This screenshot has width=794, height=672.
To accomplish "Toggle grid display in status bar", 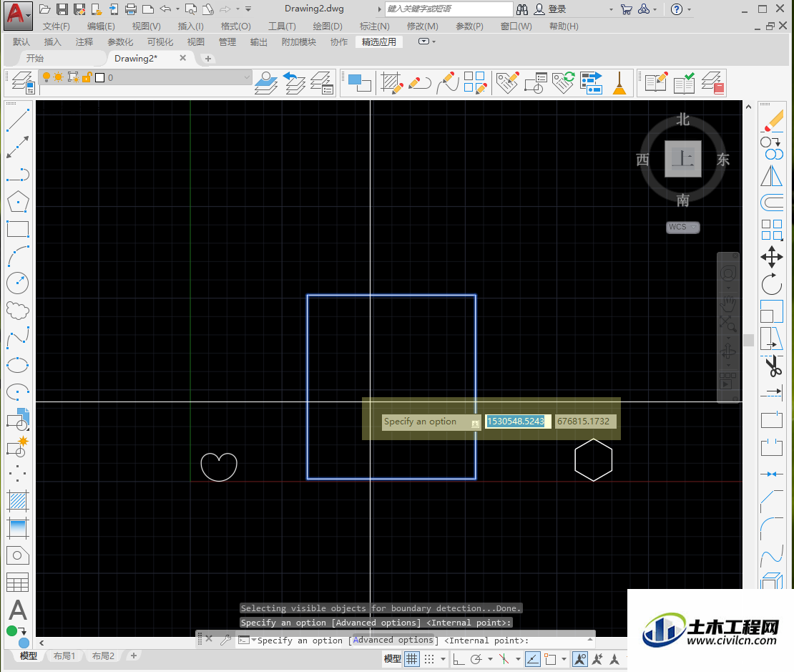I will tap(412, 659).
